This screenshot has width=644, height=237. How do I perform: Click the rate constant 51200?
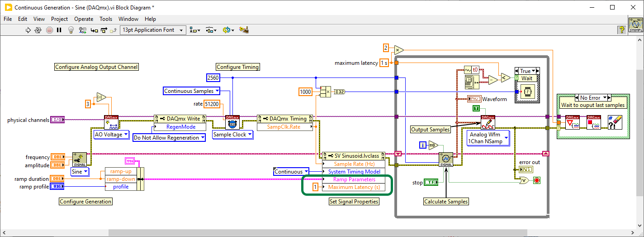click(x=211, y=104)
